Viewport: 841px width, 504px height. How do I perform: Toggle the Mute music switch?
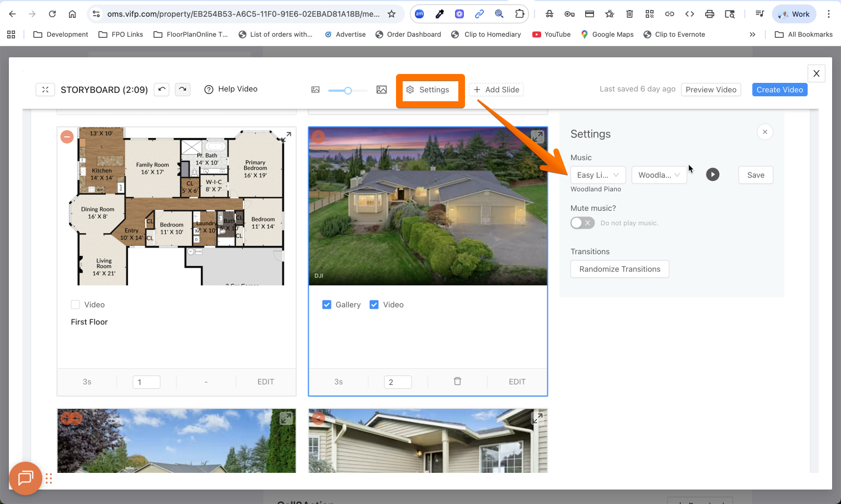click(582, 223)
